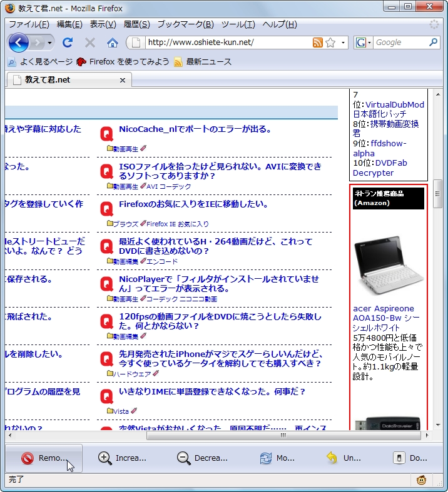This screenshot has width=448, height=492.
Task: Click the Un... undo arrow button
Action: (344, 458)
